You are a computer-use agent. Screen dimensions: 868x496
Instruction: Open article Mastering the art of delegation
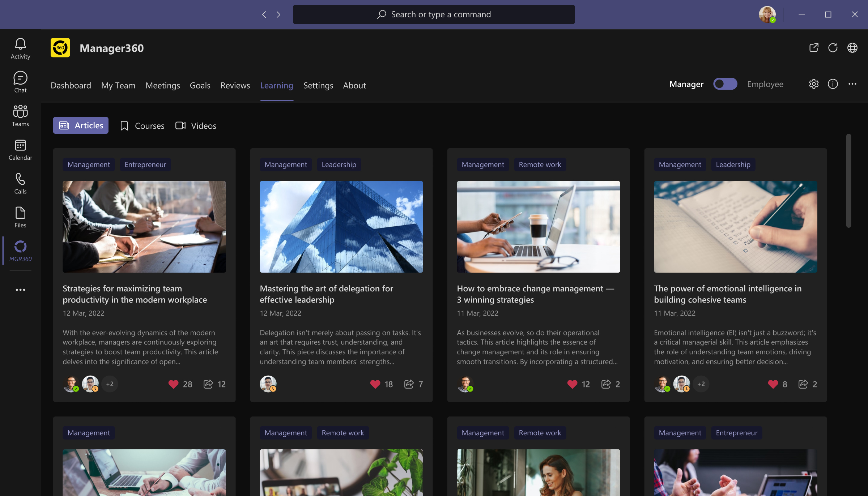coord(326,294)
